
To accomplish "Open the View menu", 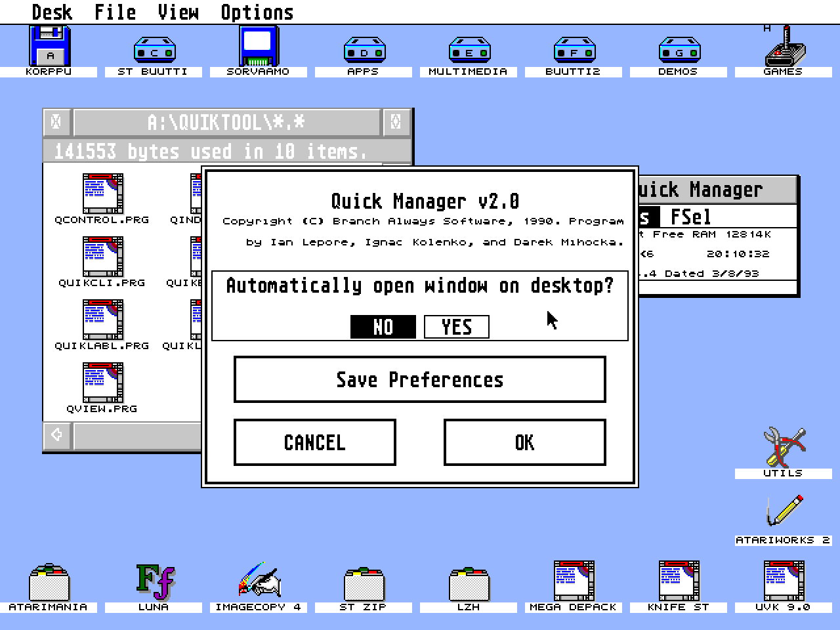I will click(178, 12).
